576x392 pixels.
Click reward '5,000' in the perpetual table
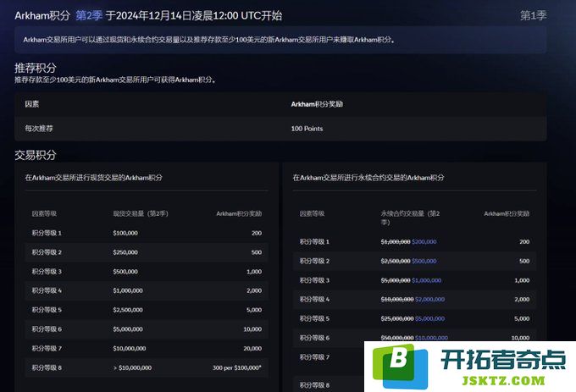point(522,318)
